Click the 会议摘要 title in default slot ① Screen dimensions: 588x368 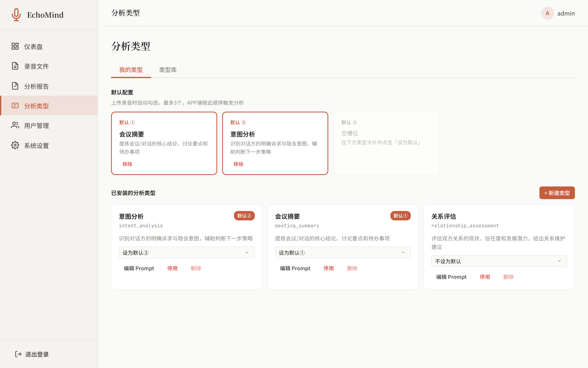pyautogui.click(x=131, y=134)
